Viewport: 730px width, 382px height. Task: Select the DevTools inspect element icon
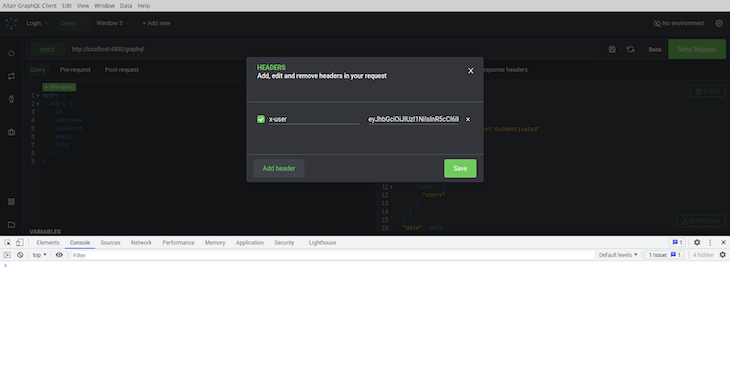7,242
